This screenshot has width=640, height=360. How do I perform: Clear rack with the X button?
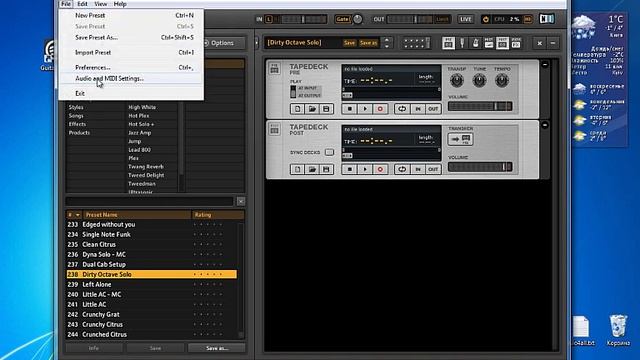tap(540, 43)
